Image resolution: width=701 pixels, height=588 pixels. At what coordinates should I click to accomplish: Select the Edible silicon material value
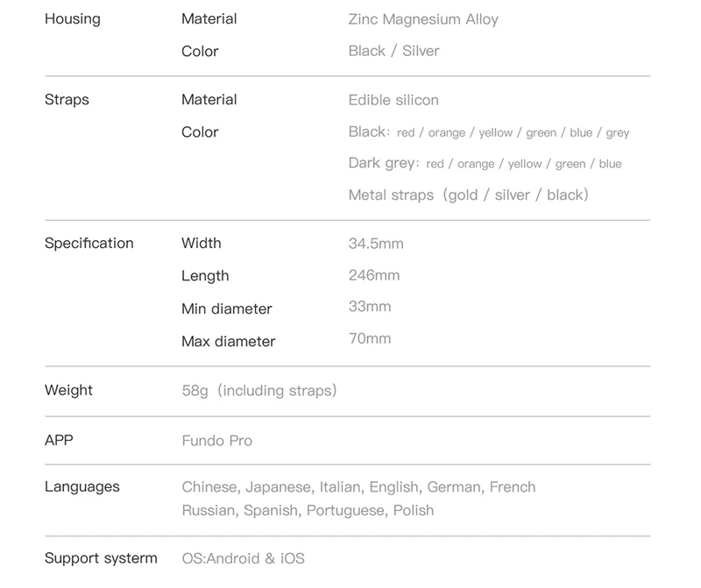click(393, 100)
